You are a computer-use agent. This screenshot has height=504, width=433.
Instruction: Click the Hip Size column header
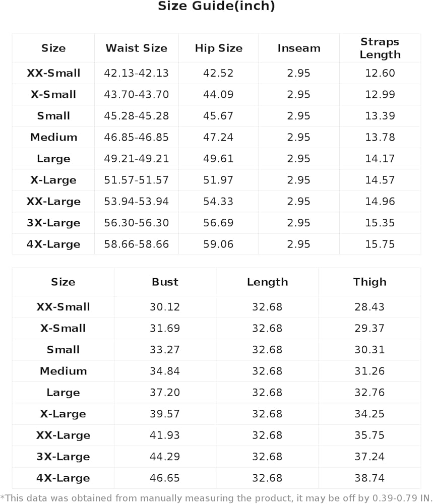[219, 48]
